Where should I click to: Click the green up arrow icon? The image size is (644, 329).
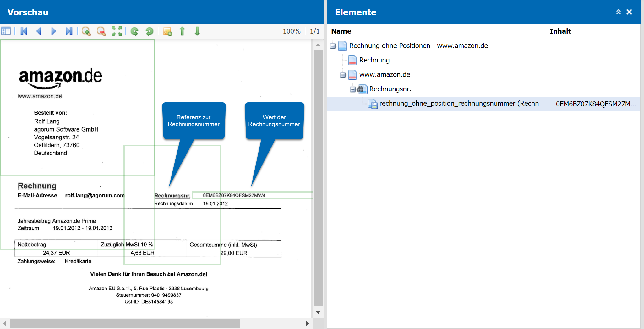point(182,31)
